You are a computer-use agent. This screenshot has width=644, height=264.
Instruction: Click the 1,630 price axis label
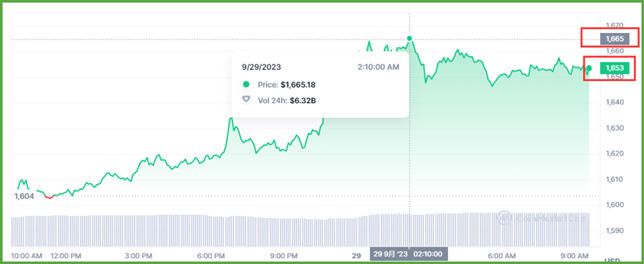[x=615, y=128]
